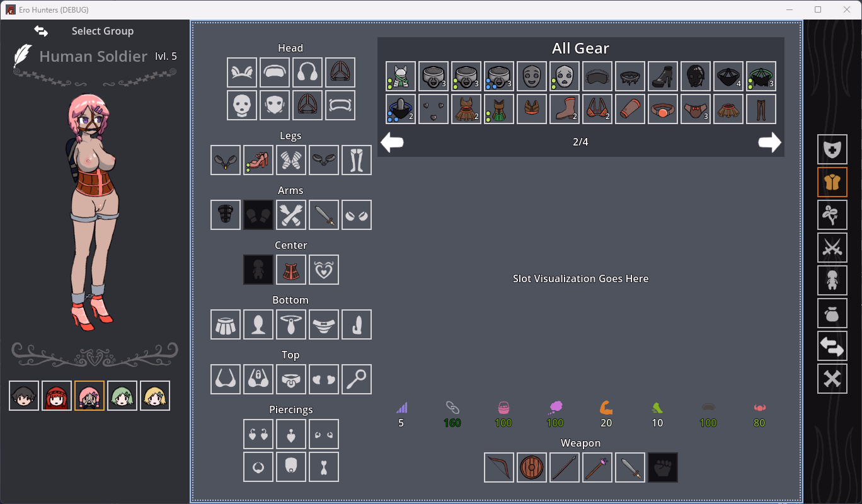Open the pouch bag sidebar tab

(x=832, y=313)
